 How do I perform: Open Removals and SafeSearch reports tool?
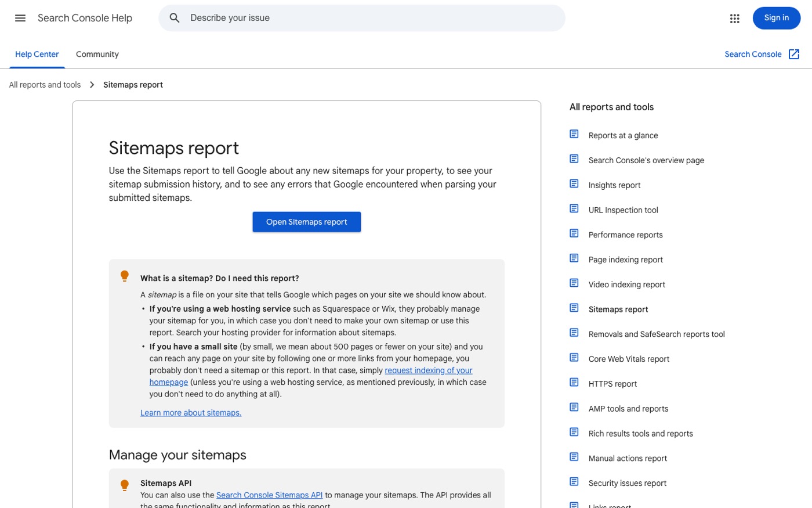tap(657, 334)
